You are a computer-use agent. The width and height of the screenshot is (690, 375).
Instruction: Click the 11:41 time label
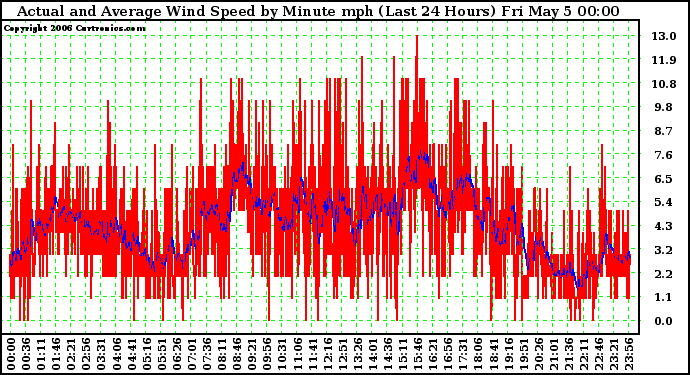[x=312, y=354]
